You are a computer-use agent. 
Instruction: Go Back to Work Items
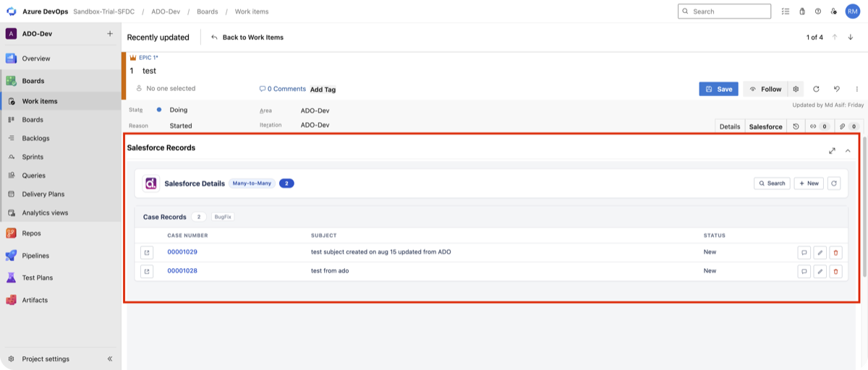(x=247, y=37)
